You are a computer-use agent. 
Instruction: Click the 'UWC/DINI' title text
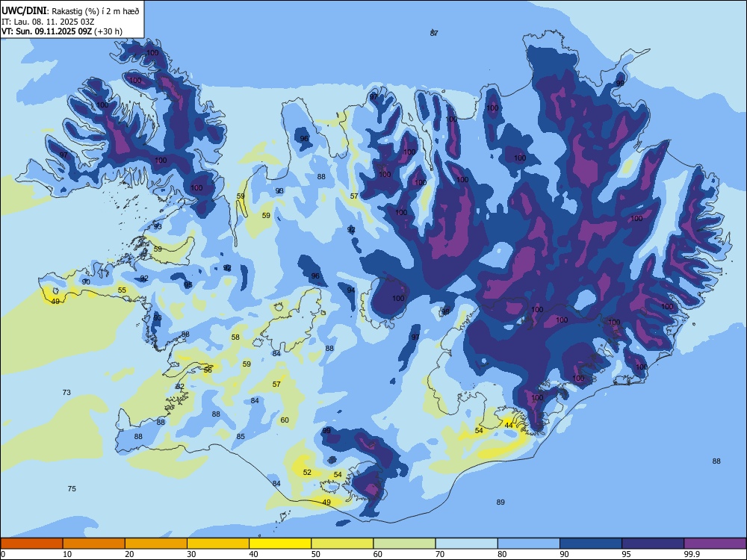pos(24,11)
